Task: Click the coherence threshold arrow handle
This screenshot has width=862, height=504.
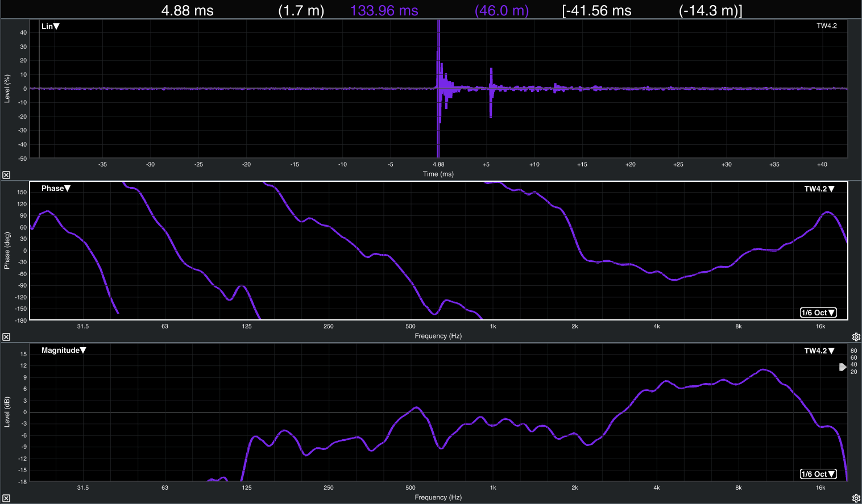Action: pyautogui.click(x=843, y=367)
